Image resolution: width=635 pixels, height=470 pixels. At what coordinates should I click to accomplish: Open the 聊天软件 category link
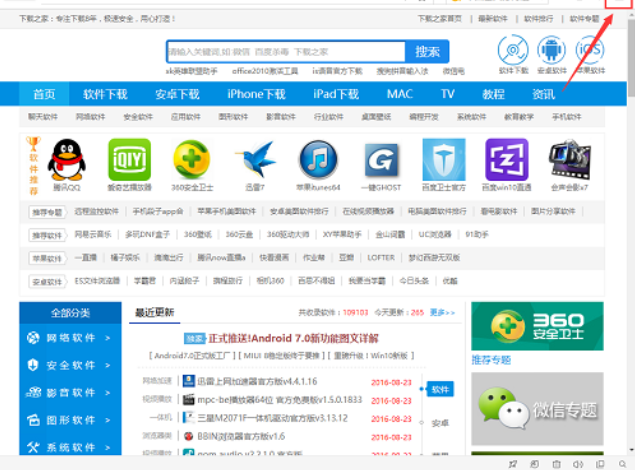43,117
